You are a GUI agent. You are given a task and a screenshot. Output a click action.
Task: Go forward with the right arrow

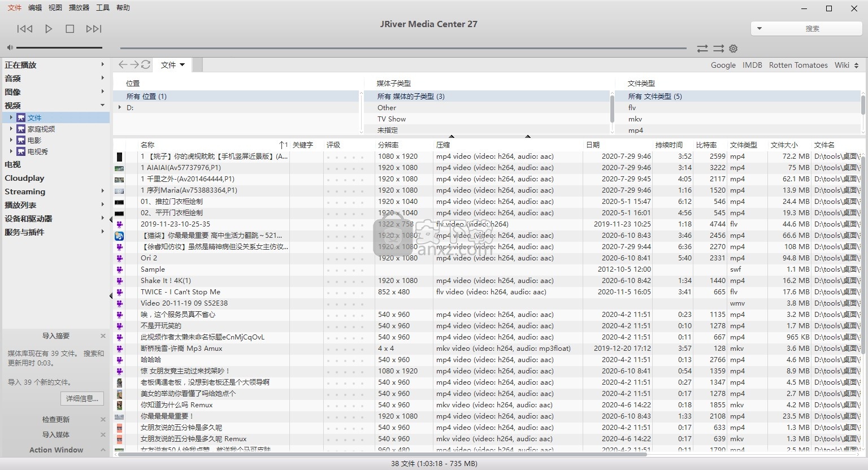134,65
